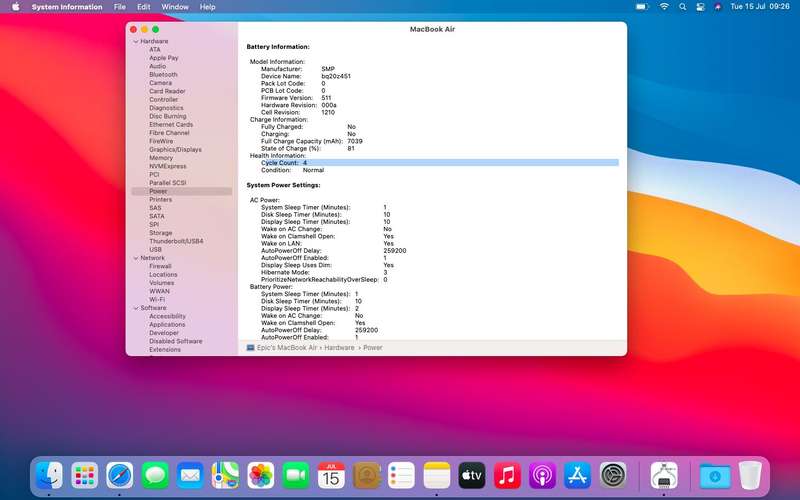This screenshot has width=800, height=500.
Task: Open the Trash in dock
Action: point(750,476)
